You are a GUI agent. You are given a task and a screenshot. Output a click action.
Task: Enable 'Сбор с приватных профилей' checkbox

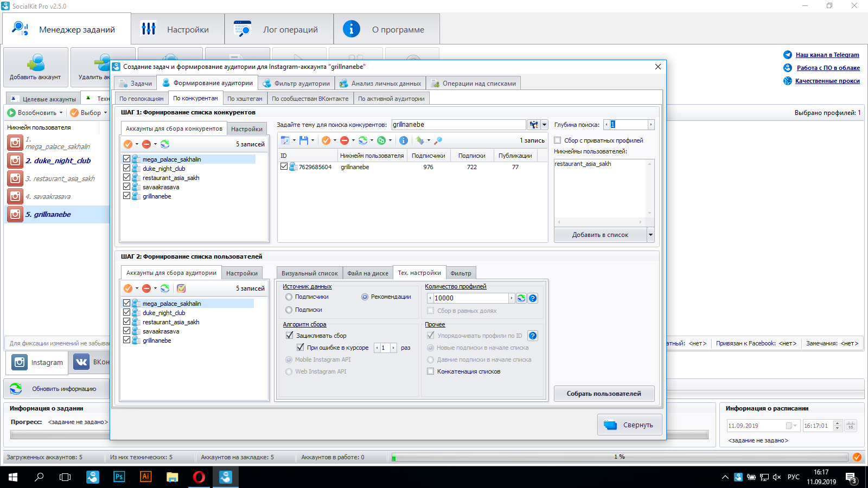pos(558,140)
